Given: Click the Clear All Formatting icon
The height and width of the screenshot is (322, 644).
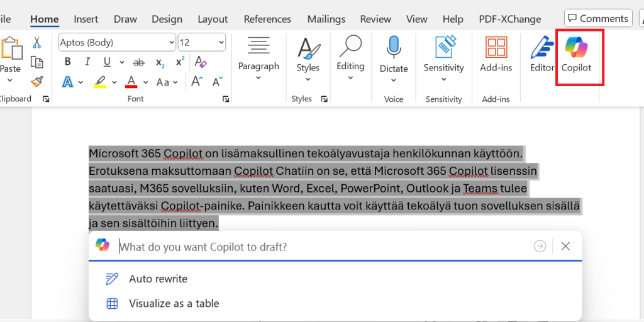Looking at the screenshot, I should click(x=201, y=62).
